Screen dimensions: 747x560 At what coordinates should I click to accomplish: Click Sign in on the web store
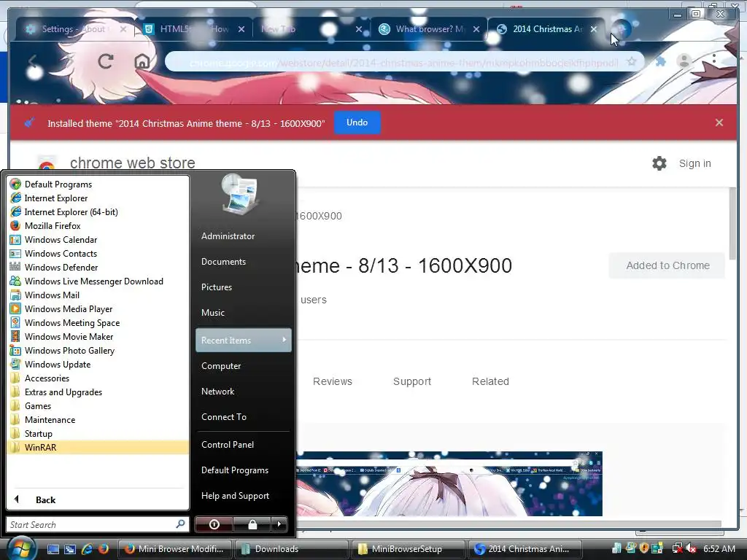coord(694,163)
